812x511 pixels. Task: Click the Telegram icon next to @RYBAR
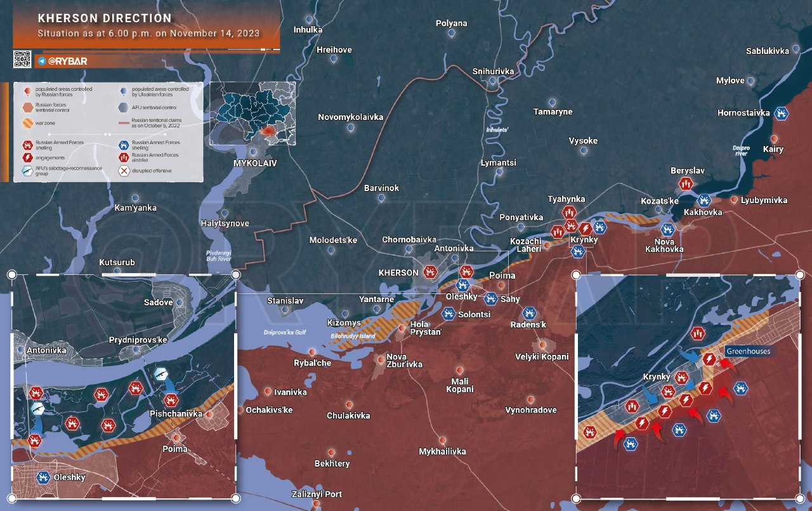tap(41, 61)
